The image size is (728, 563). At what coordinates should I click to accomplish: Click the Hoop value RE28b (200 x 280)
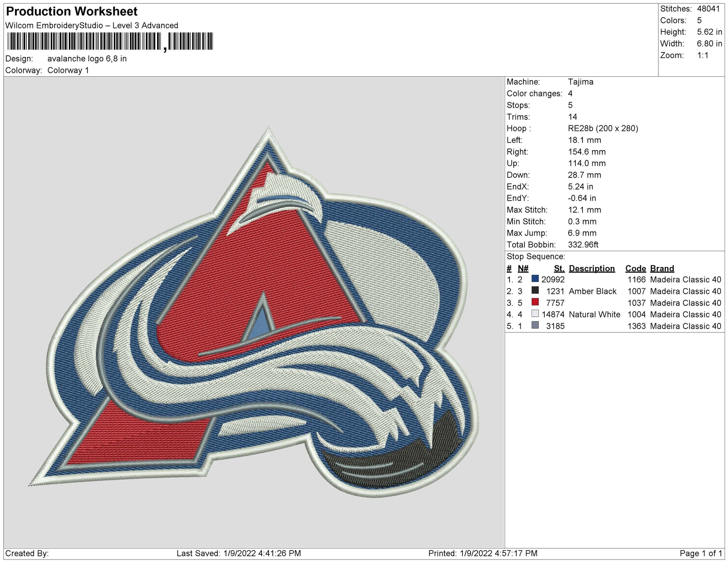(x=603, y=128)
